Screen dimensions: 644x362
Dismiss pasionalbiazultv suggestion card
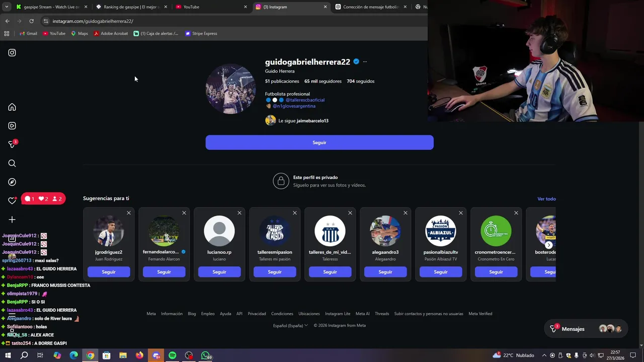pyautogui.click(x=461, y=213)
